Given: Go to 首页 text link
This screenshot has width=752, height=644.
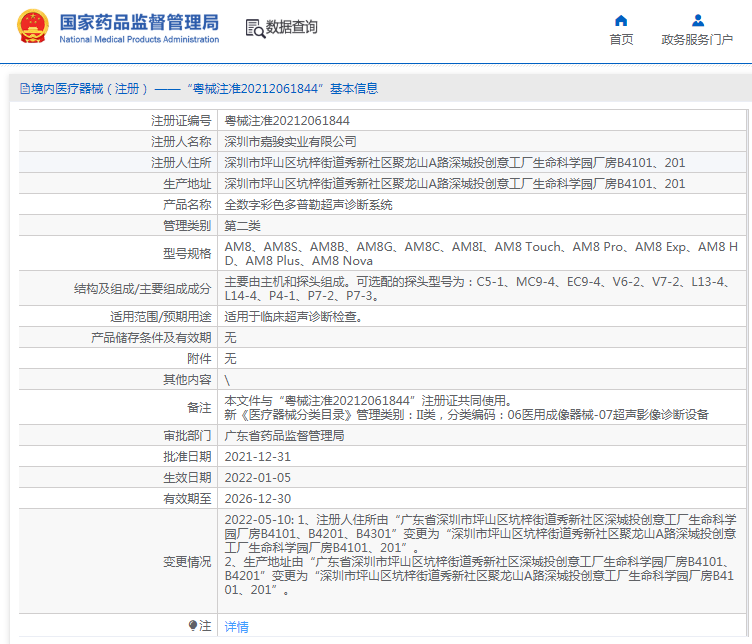Looking at the screenshot, I should 621,39.
